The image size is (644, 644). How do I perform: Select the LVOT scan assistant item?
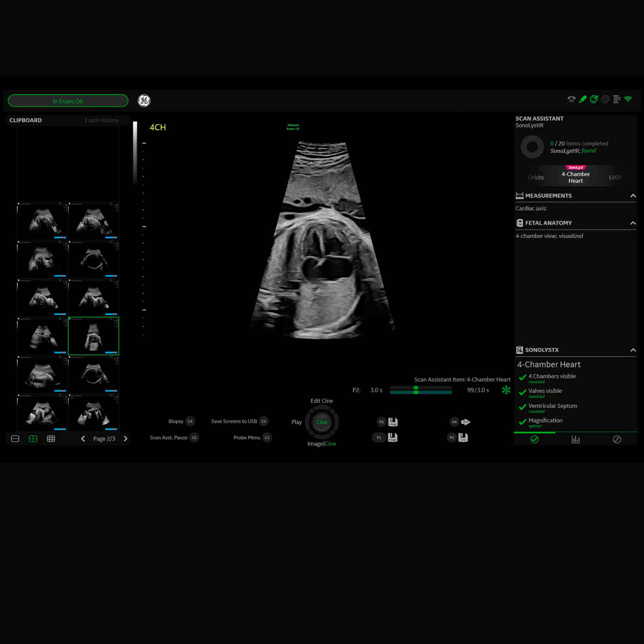coord(615,177)
